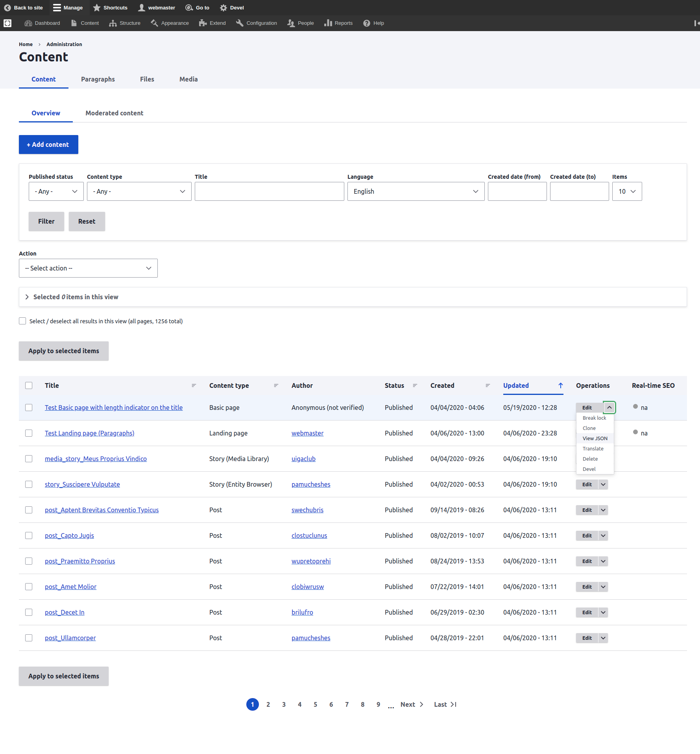Click the Dashboard gauge icon
Viewport: 700px width, 754px height.
pos(28,23)
